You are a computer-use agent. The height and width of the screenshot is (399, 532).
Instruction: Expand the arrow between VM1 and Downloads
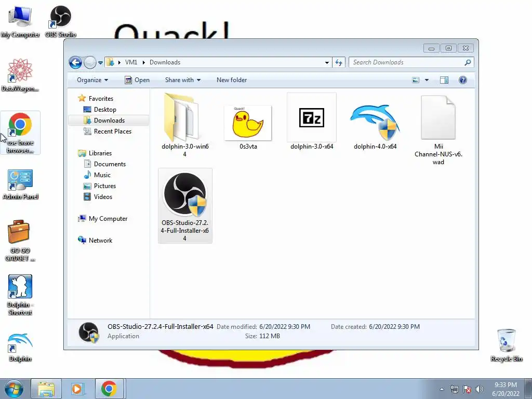pyautogui.click(x=143, y=62)
